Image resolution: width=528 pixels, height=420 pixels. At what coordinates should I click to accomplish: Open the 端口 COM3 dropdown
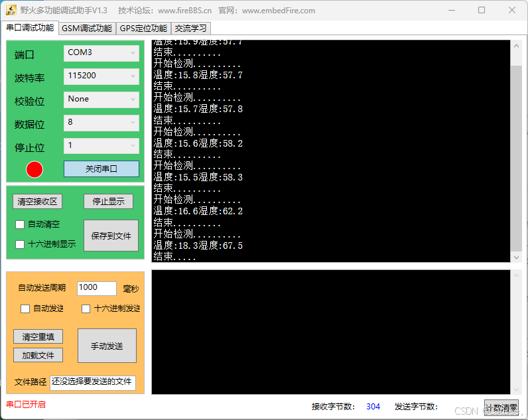(101, 53)
